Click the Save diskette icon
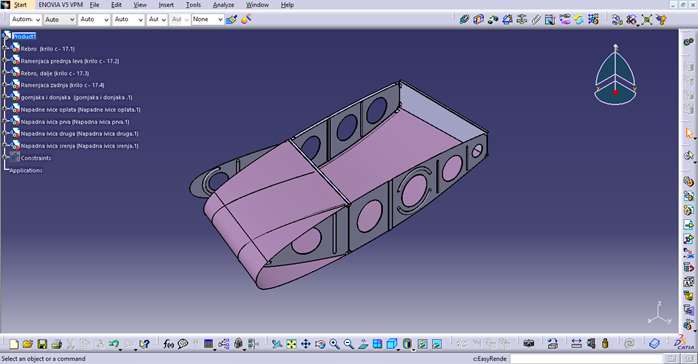 coord(42,344)
